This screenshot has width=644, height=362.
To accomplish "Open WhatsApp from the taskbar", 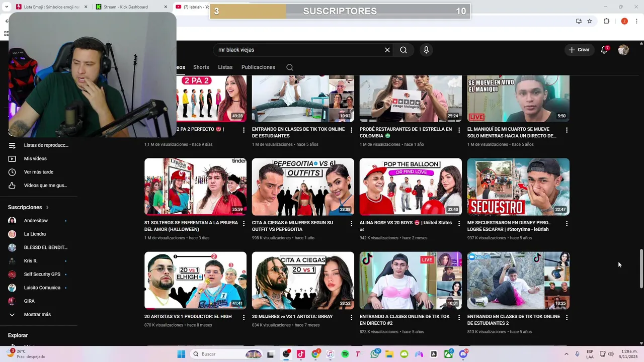I will pyautogui.click(x=375, y=354).
